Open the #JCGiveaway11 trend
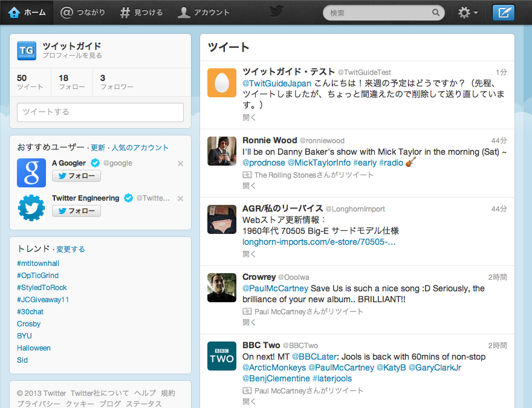532x408 pixels. tap(43, 300)
